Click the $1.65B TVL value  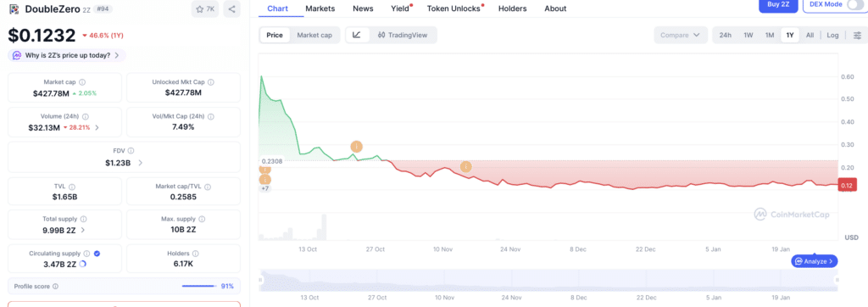[64, 197]
